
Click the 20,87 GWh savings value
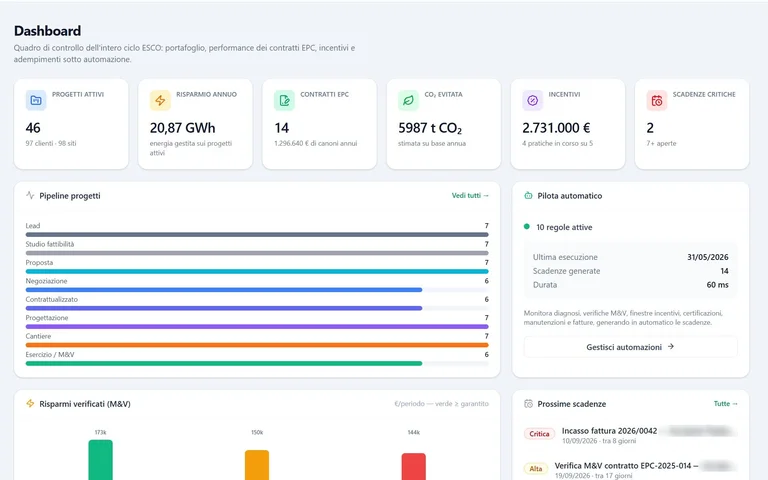pyautogui.click(x=182, y=128)
